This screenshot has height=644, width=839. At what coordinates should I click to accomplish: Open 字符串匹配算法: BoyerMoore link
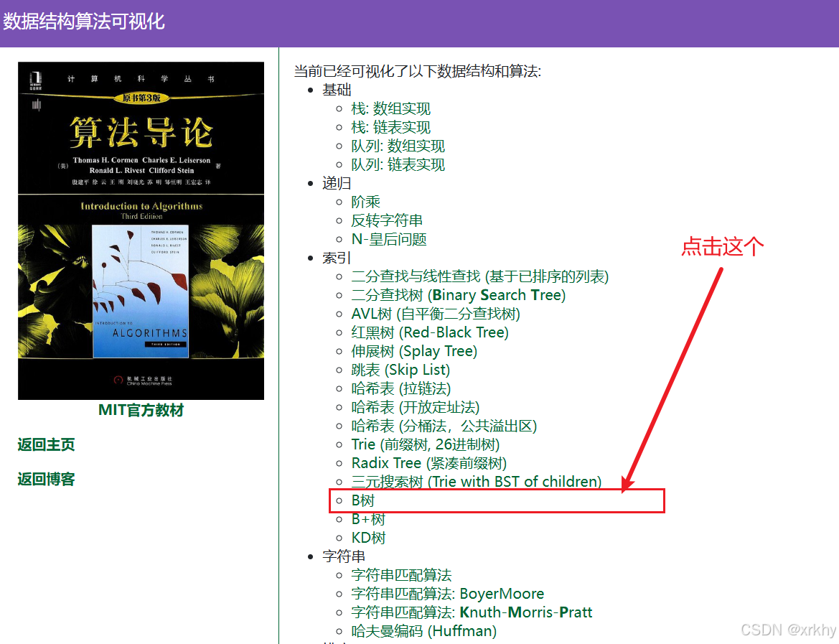(447, 594)
